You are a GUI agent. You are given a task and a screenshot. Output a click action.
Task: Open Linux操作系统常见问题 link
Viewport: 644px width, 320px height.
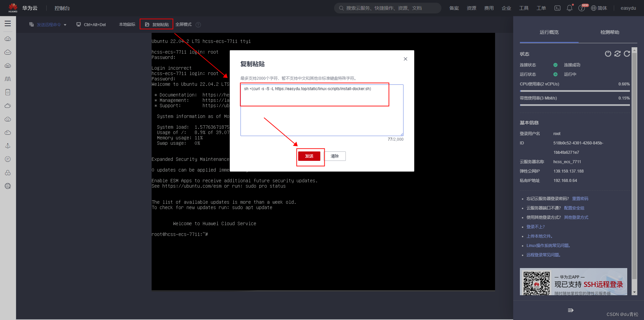pyautogui.click(x=548, y=246)
